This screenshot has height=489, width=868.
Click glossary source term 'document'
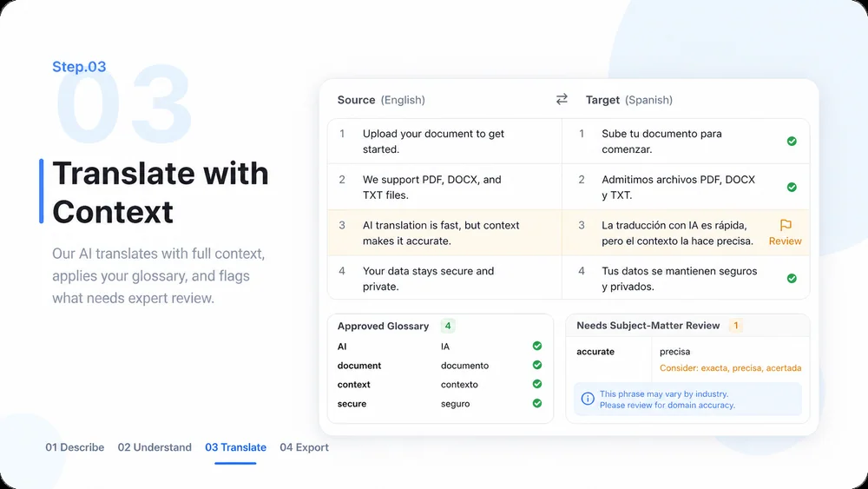[359, 366]
